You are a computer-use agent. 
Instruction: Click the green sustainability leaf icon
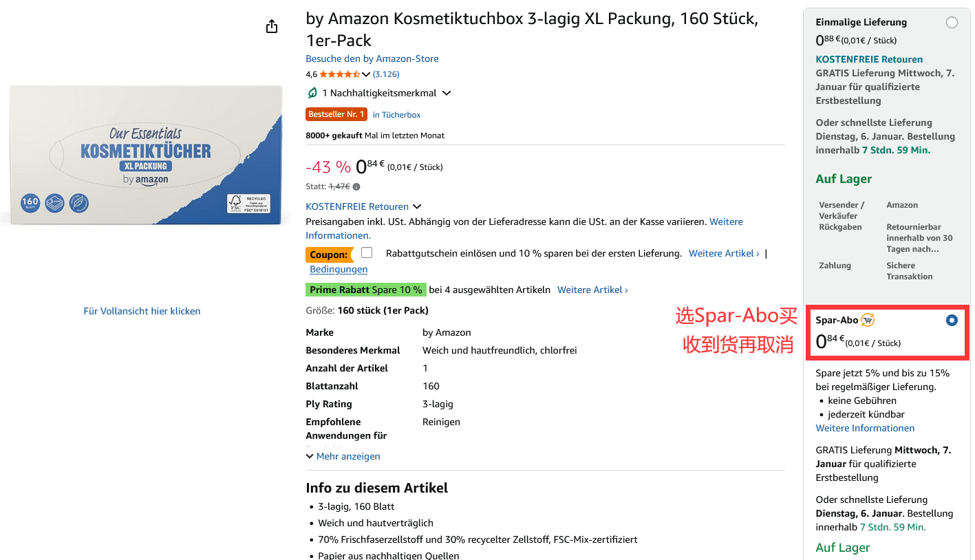(x=312, y=93)
